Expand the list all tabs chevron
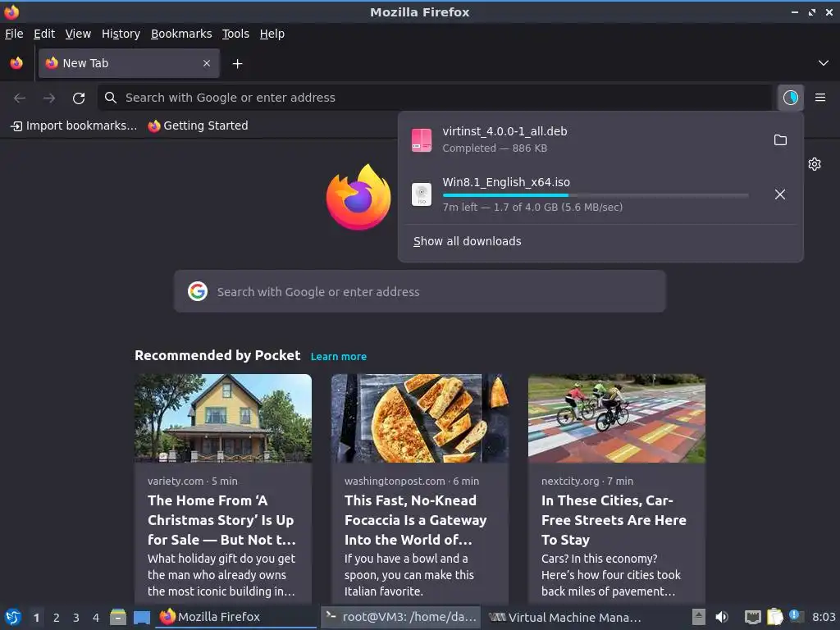This screenshot has width=840, height=630. click(x=823, y=63)
